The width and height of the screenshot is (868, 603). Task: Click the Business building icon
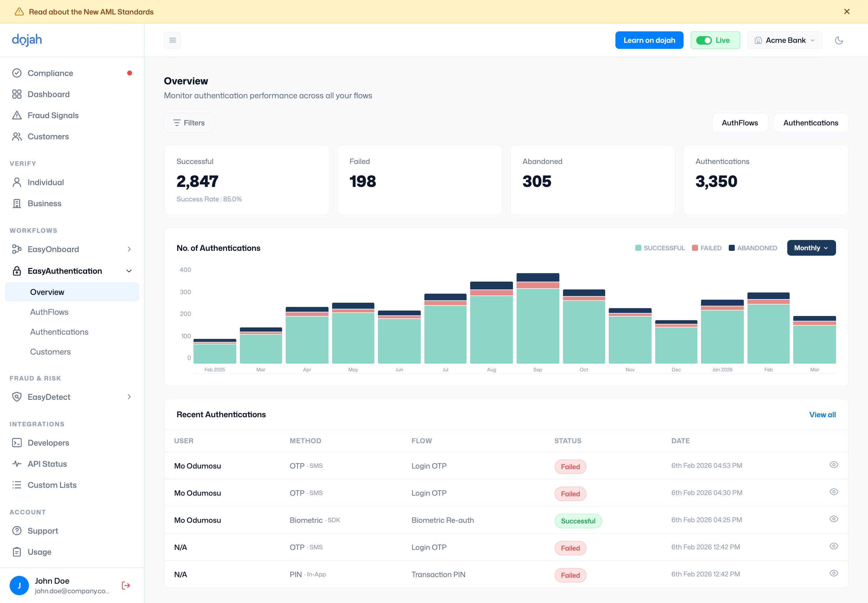pyautogui.click(x=17, y=203)
